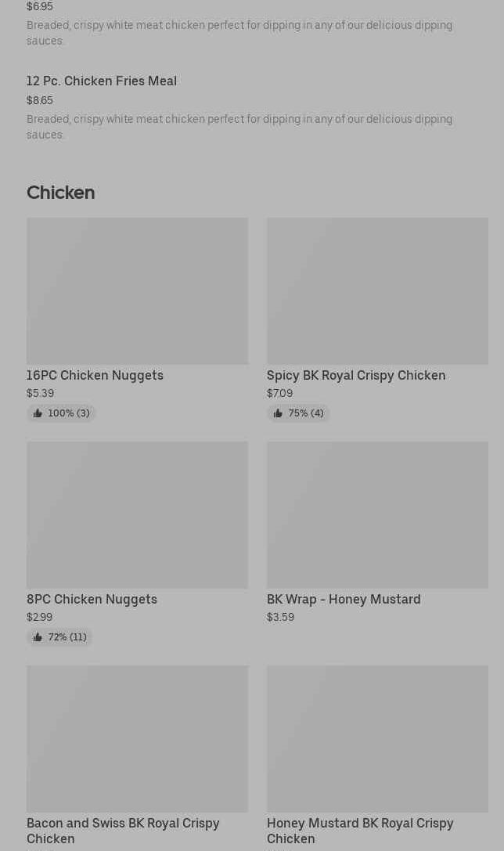The image size is (504, 851).
Task: Open the BK Wrap - Honey Mustard image
Action: click(x=377, y=514)
